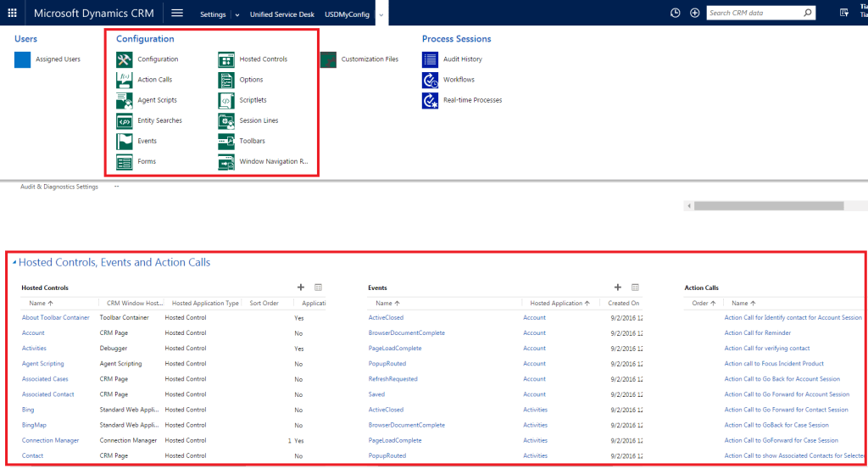
Task: Sort Action Calls by Order column
Action: click(x=704, y=304)
